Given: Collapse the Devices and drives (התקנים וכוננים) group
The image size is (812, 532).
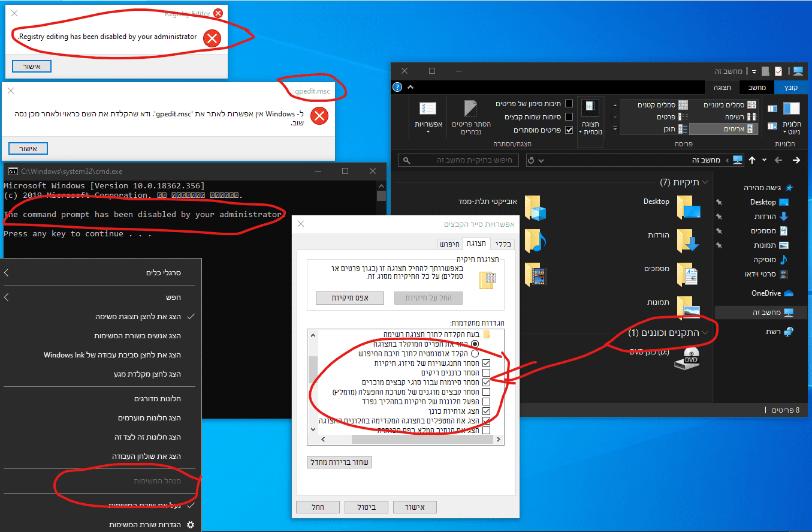Looking at the screenshot, I should click(705, 333).
